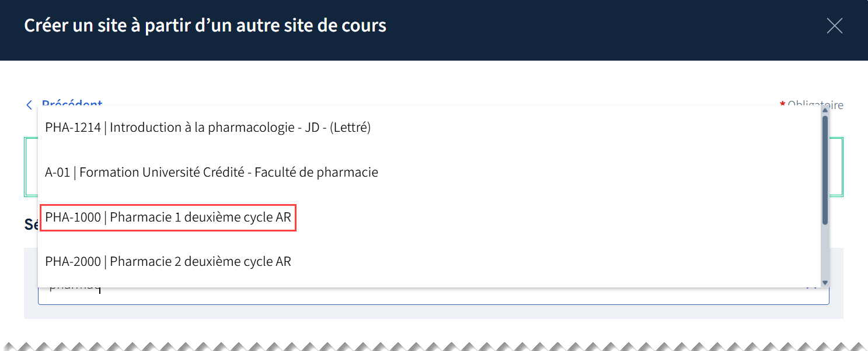Close the site creation dialog
This screenshot has height=351, width=868.
(x=835, y=26)
